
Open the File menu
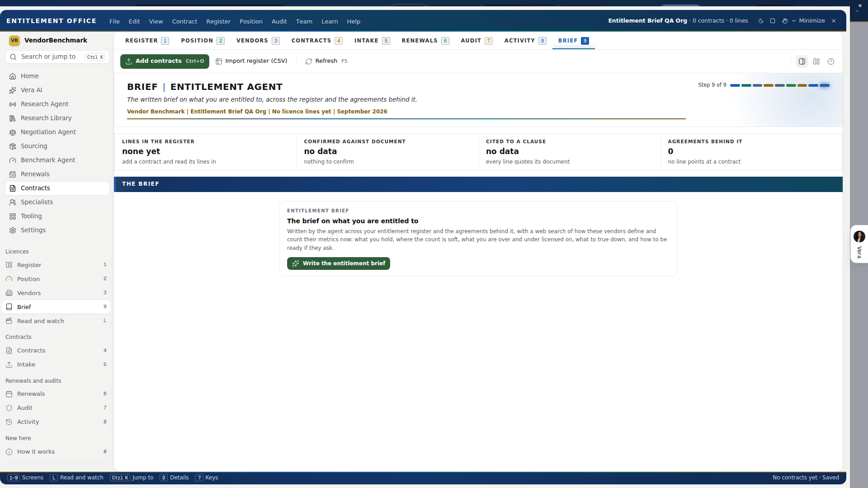(x=114, y=21)
